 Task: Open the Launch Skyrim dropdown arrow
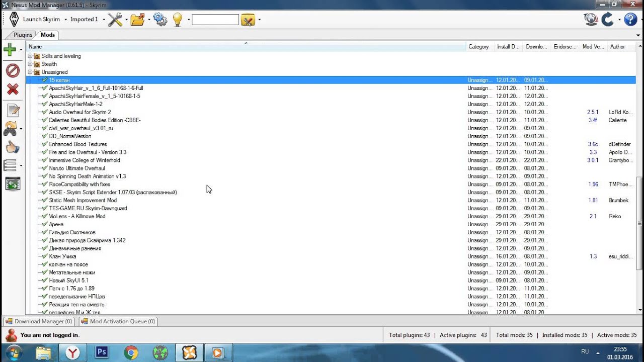(65, 20)
